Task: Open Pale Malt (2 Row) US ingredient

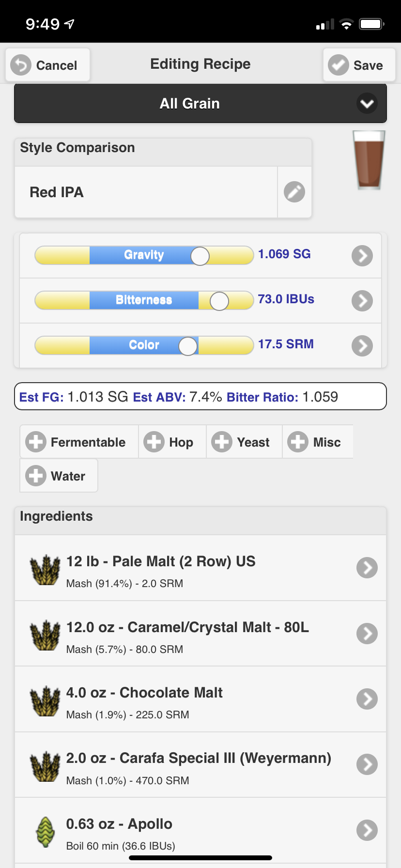Action: coord(200,568)
